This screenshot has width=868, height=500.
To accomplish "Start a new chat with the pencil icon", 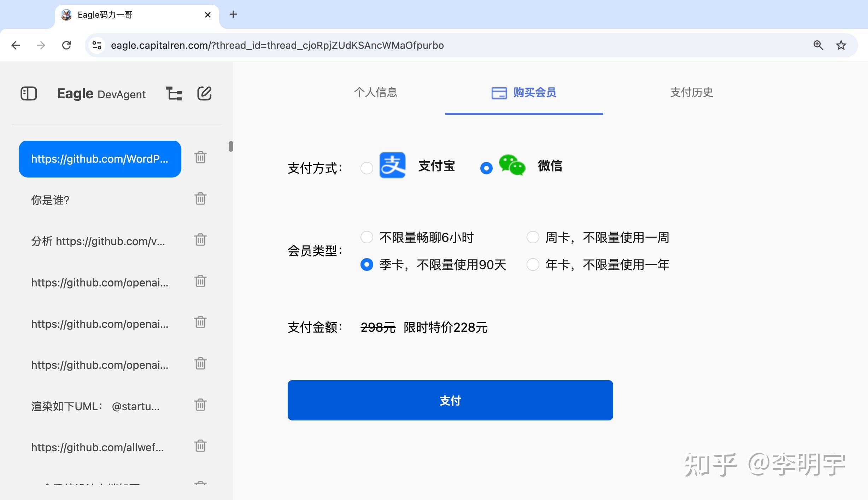I will 204,93.
